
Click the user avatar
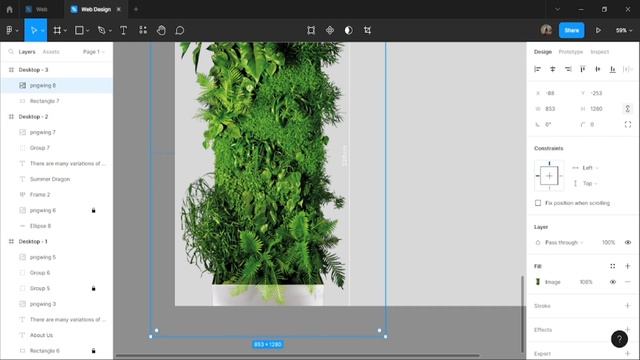pos(546,30)
